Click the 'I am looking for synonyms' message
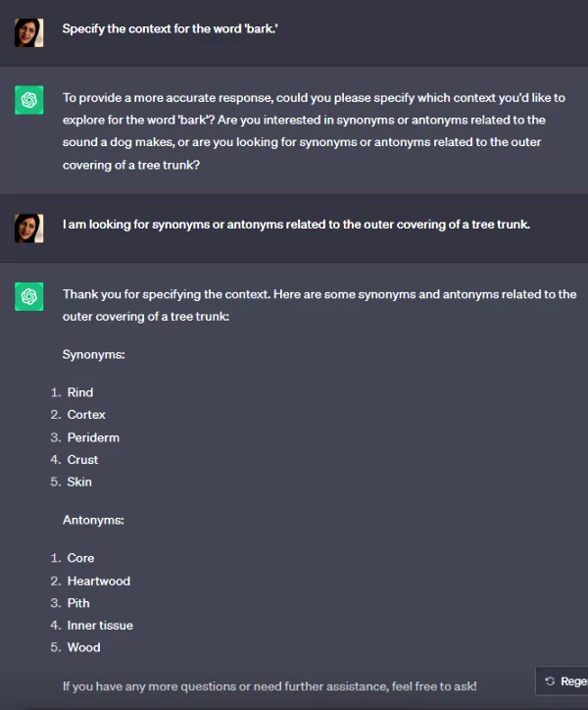The image size is (588, 710). click(297, 225)
